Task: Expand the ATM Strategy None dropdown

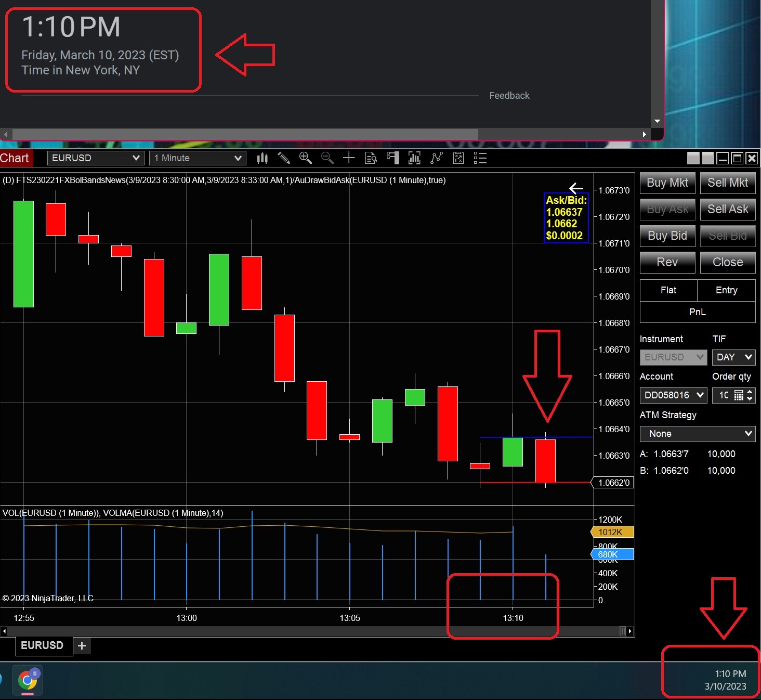Action: click(x=698, y=434)
